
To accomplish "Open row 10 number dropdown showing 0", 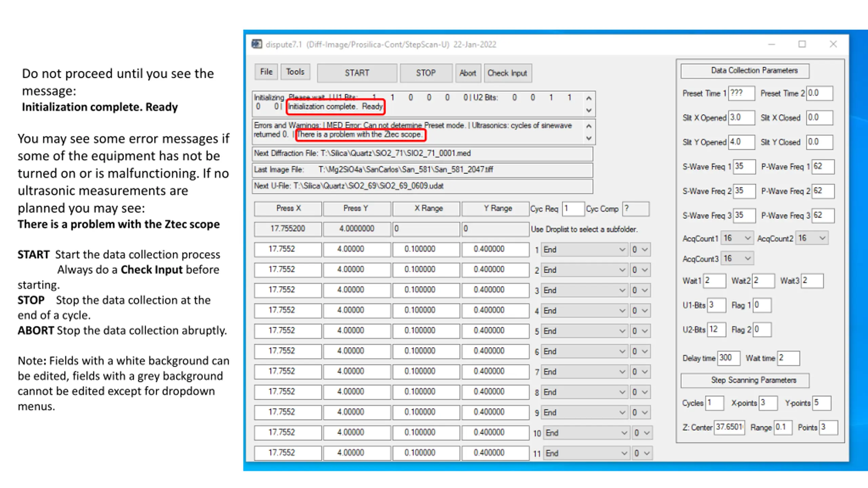I will (642, 433).
